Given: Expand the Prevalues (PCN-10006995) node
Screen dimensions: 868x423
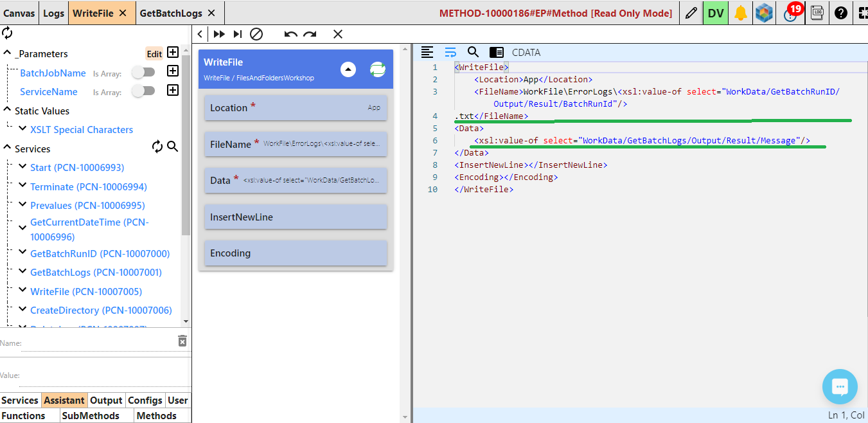Looking at the screenshot, I should pos(23,204).
